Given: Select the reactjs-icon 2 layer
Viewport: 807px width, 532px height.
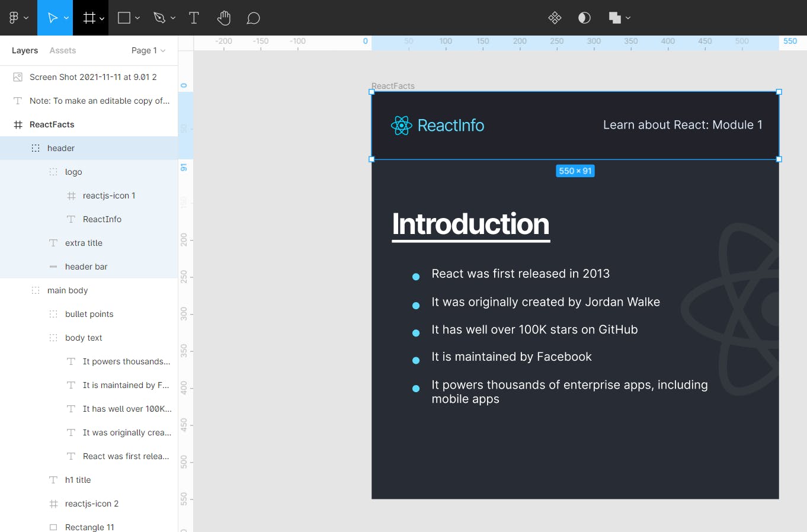Looking at the screenshot, I should pos(89,504).
